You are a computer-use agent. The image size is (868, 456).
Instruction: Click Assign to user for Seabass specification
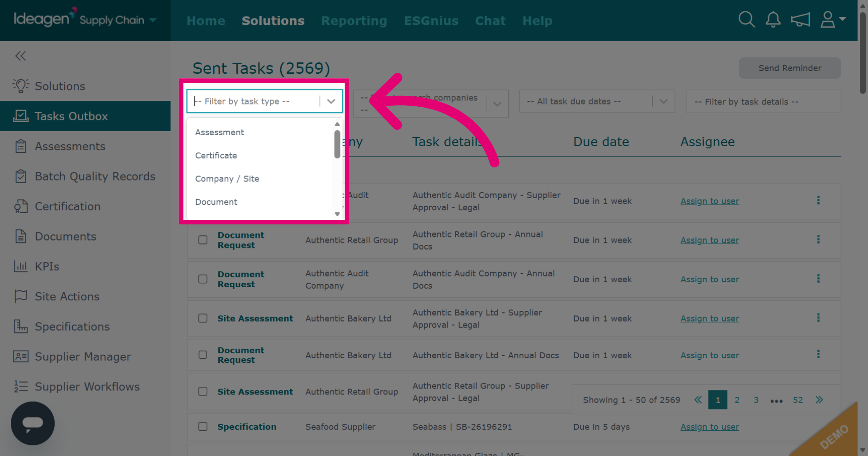[x=710, y=427]
